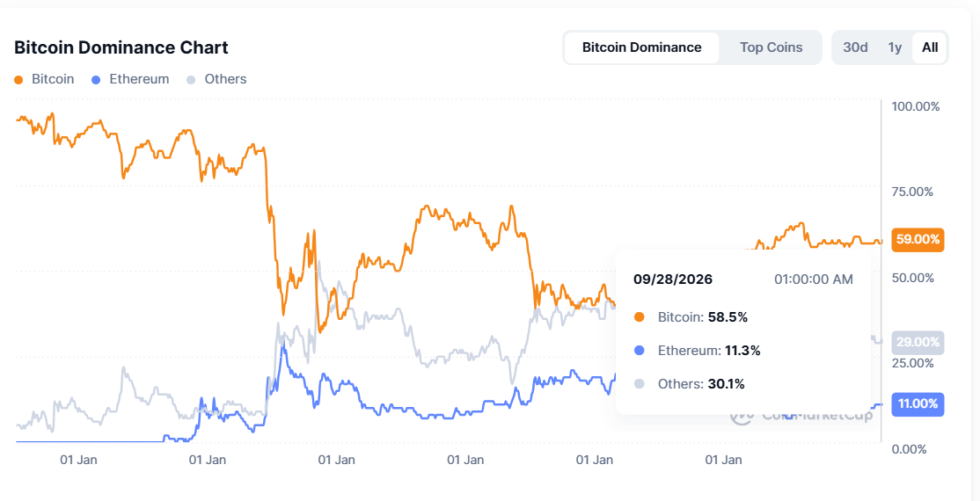
Task: Click the 25.00% axis label
Action: [912, 364]
